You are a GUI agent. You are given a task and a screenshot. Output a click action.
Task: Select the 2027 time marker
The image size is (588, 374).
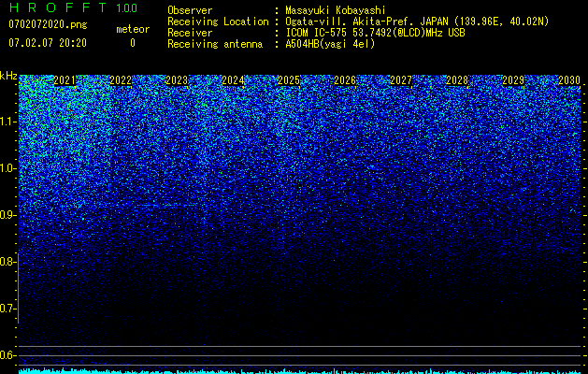(401, 80)
